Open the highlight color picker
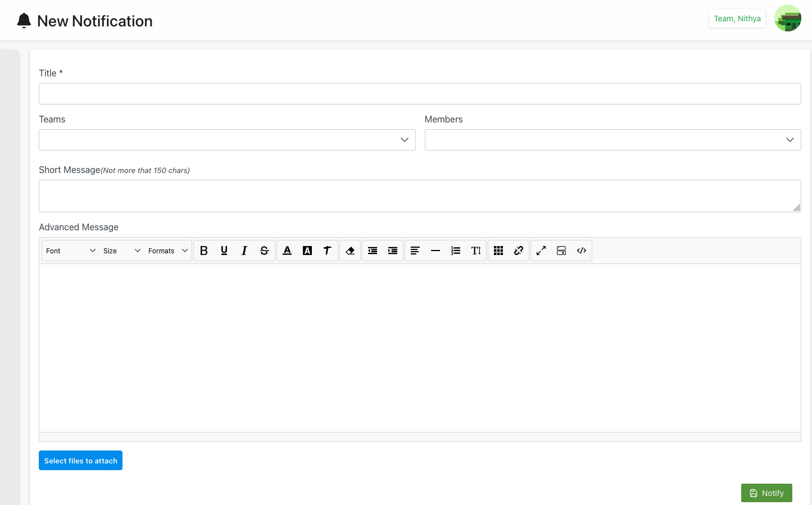812x505 pixels. coord(307,251)
